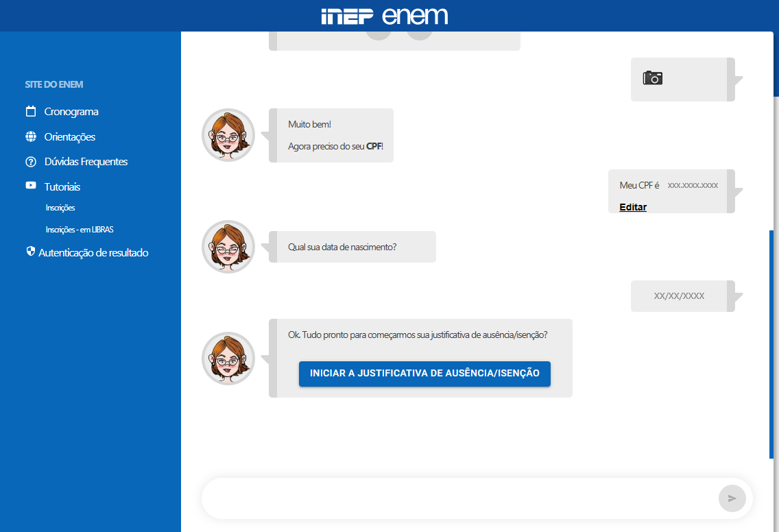Viewport: 779px width, 532px height.
Task: Click the assistant avatar next to CPF message
Action: pyautogui.click(x=228, y=135)
